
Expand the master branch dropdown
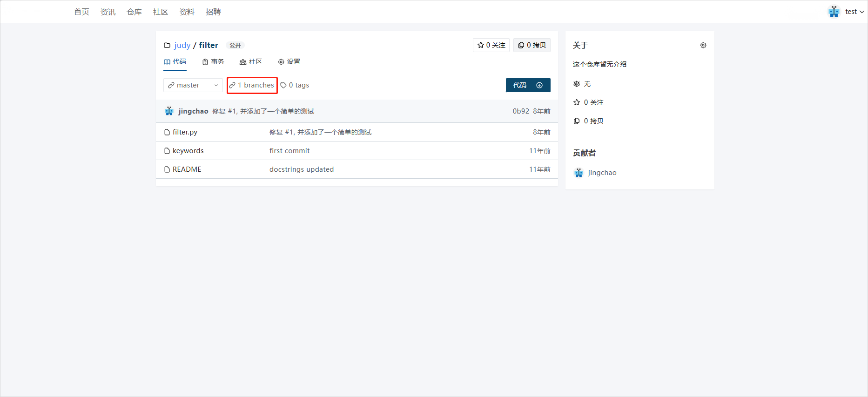click(193, 85)
